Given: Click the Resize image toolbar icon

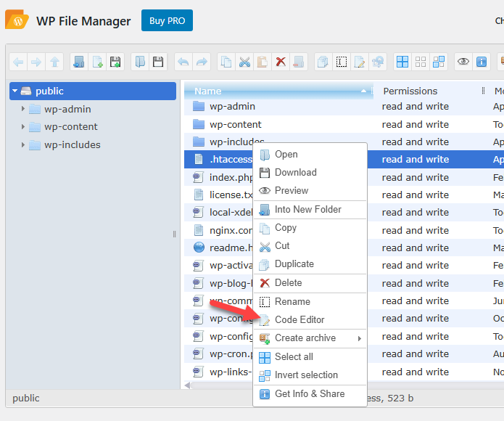Looking at the screenshot, I should (378, 62).
